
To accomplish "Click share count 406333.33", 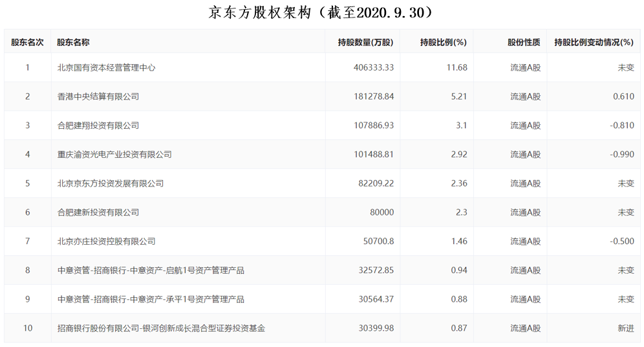I will [373, 67].
